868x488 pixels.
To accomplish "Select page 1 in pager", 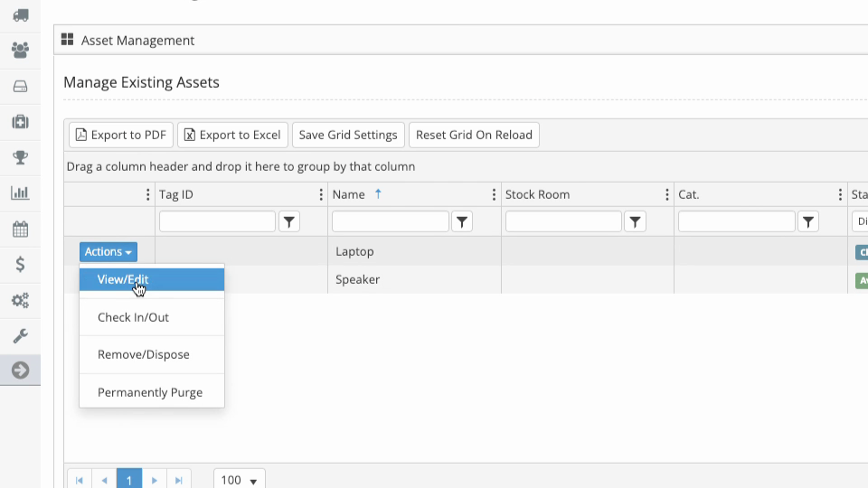I will pos(129,480).
